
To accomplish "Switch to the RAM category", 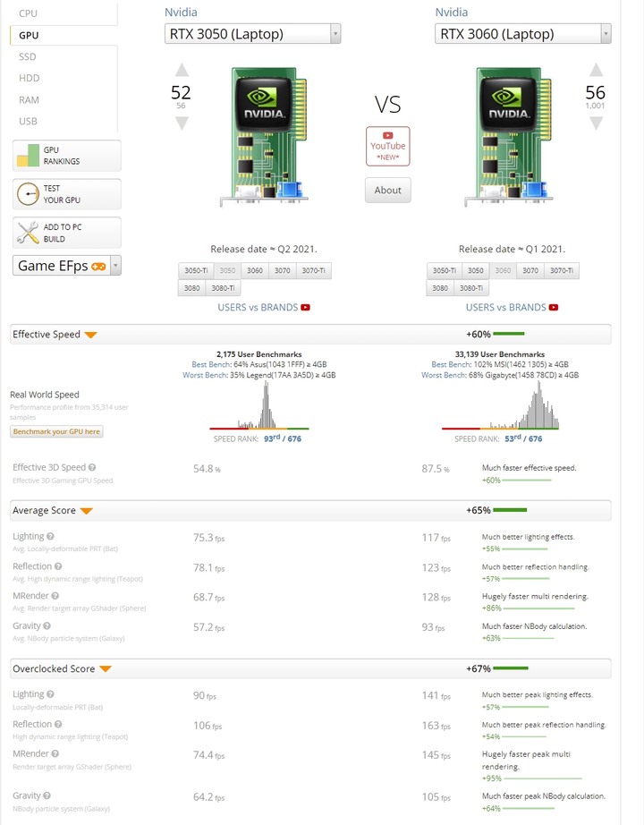I will [29, 100].
